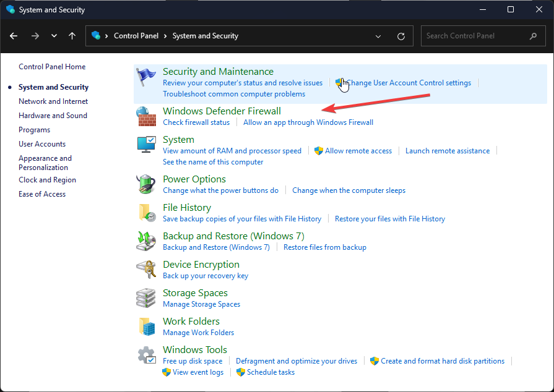The image size is (554, 392).
Task: Click Change when the computer sleeps
Action: click(x=348, y=190)
